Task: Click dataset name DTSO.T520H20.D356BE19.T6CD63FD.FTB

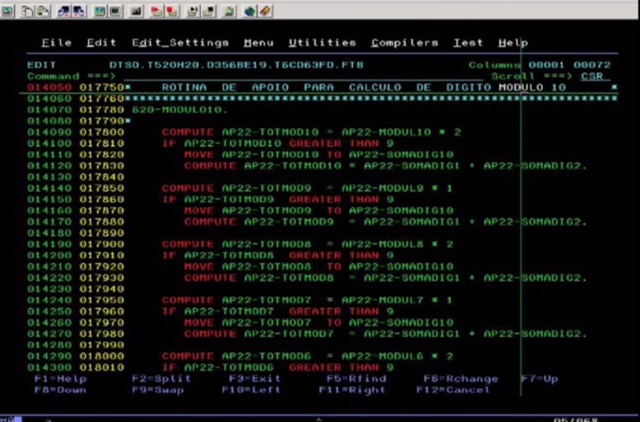Action: pyautogui.click(x=236, y=65)
